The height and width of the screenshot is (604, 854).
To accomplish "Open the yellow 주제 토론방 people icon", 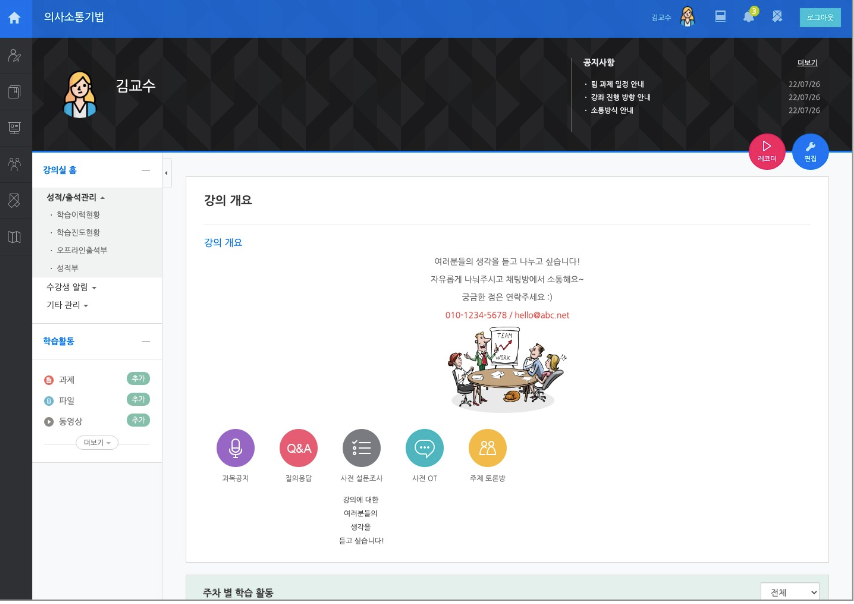I will (487, 448).
